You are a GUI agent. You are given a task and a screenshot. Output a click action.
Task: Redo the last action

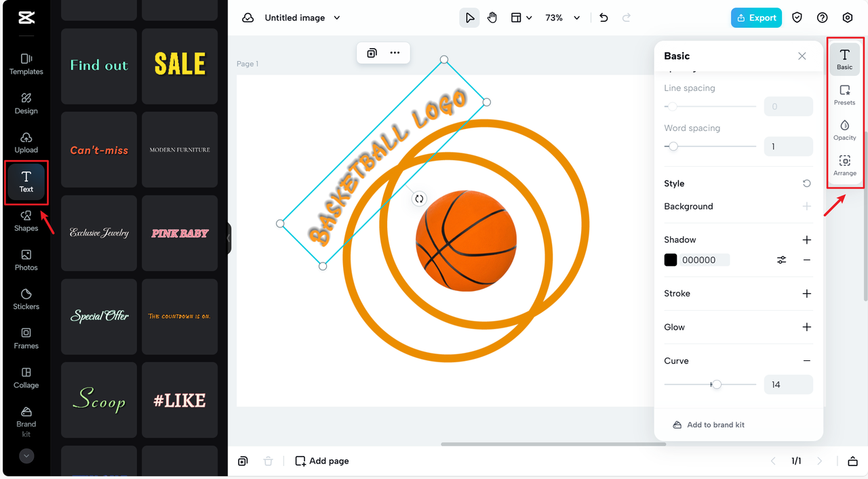(x=627, y=18)
